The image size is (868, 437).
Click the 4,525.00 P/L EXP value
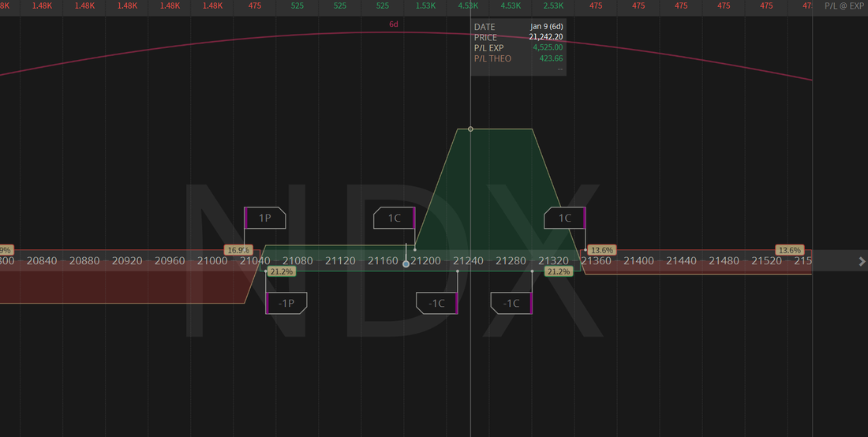click(x=548, y=47)
